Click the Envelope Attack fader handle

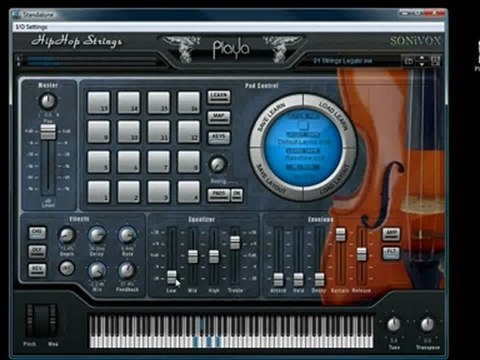[278, 280]
